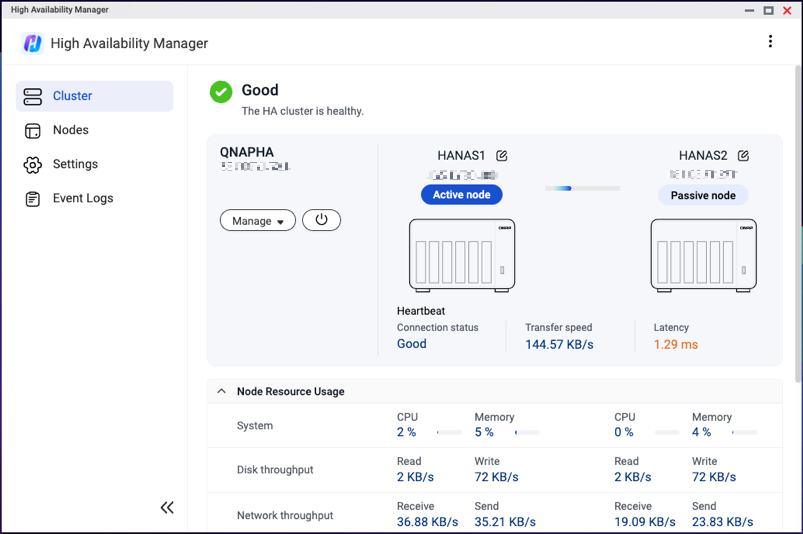Edit the HANAS1 node name
Viewport: 803px width, 534px height.
(x=502, y=156)
